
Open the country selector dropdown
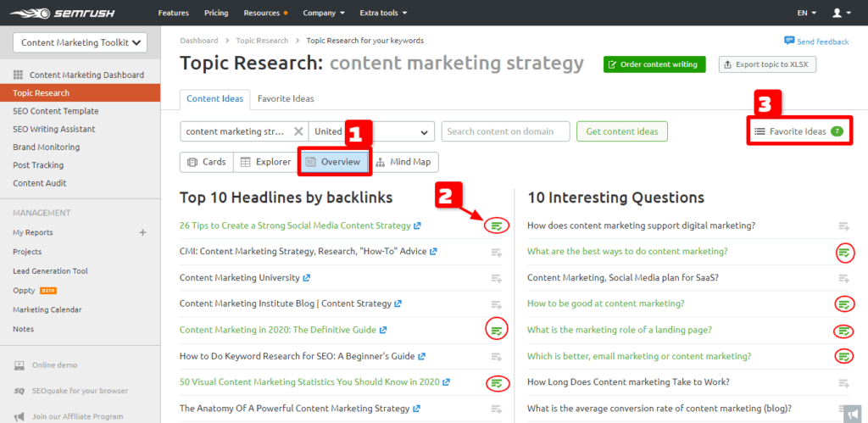[371, 131]
